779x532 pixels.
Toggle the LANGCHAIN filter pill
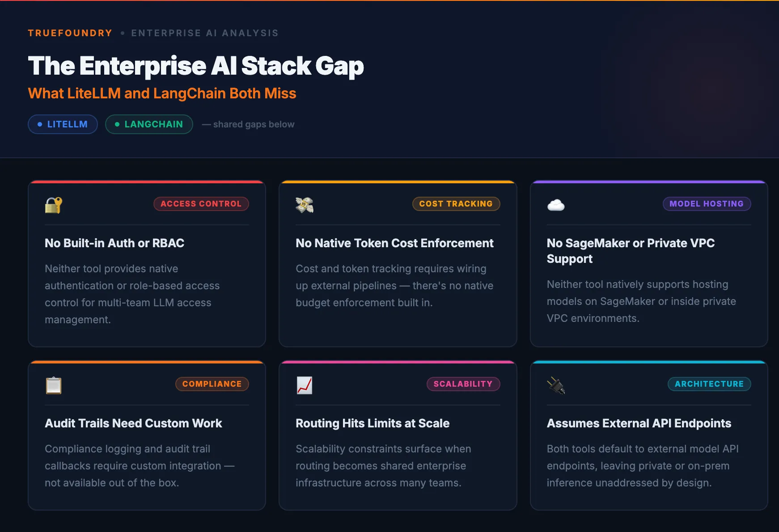point(149,124)
